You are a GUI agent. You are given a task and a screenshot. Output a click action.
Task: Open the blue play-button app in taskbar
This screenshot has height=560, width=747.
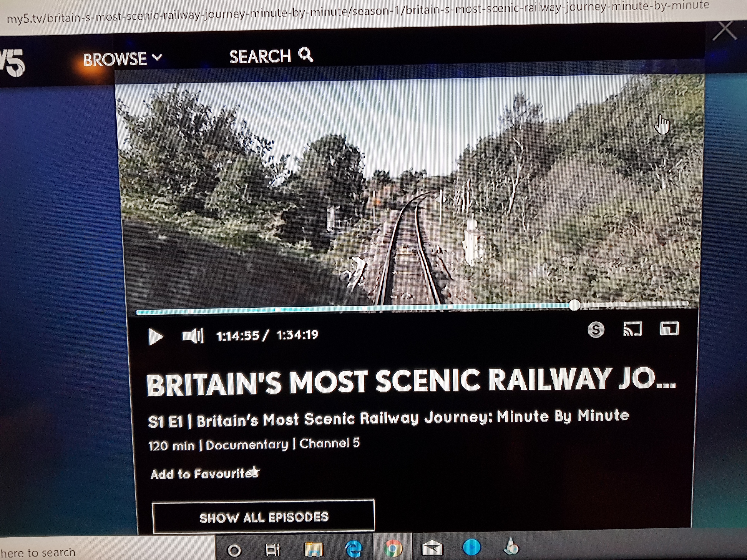click(x=472, y=547)
